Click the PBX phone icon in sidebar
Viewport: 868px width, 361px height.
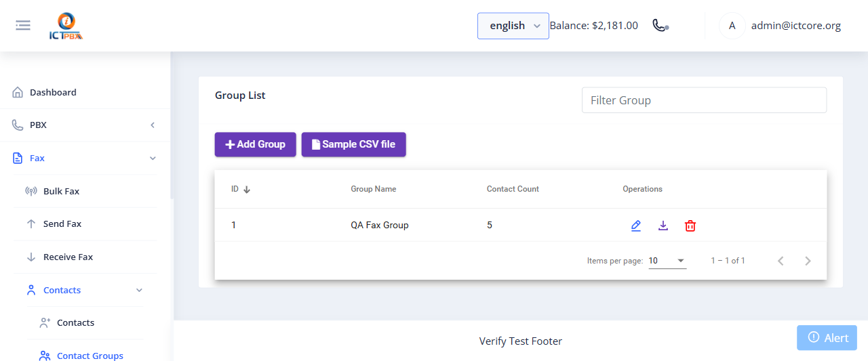pyautogui.click(x=18, y=125)
